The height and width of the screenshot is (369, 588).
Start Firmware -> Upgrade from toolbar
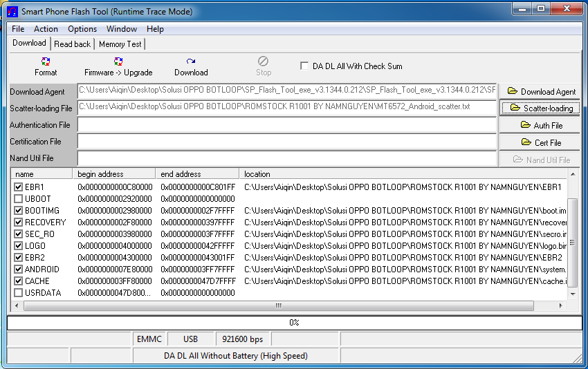click(x=118, y=66)
